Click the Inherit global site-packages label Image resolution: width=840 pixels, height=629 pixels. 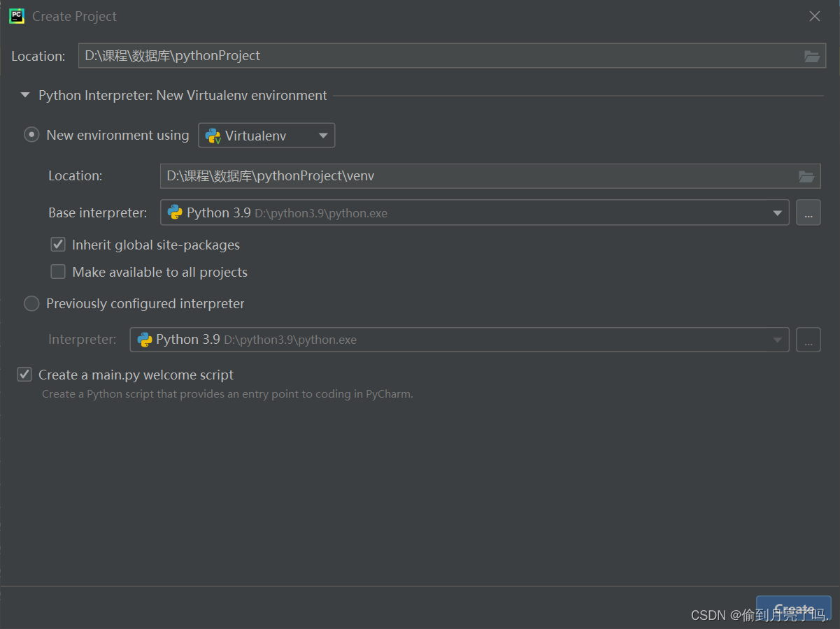(x=156, y=245)
